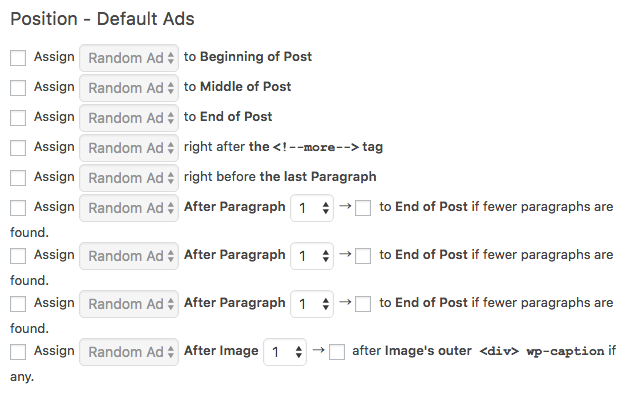This screenshot has height=396, width=640.
Task: Open Random Ad dropdown beside more tag option
Action: (x=129, y=148)
